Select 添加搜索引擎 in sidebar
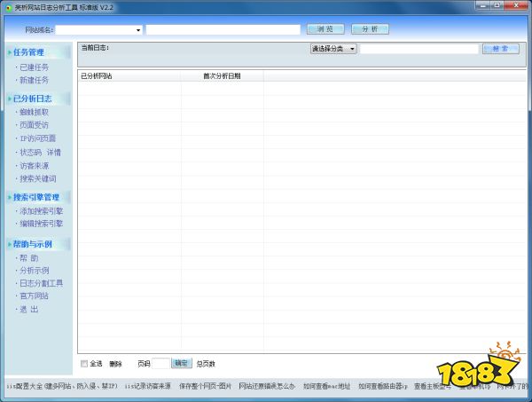This screenshot has width=532, height=402. click(41, 211)
